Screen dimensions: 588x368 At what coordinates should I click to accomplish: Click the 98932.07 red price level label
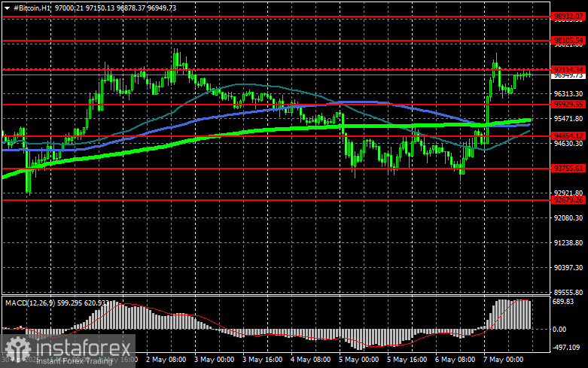568,17
